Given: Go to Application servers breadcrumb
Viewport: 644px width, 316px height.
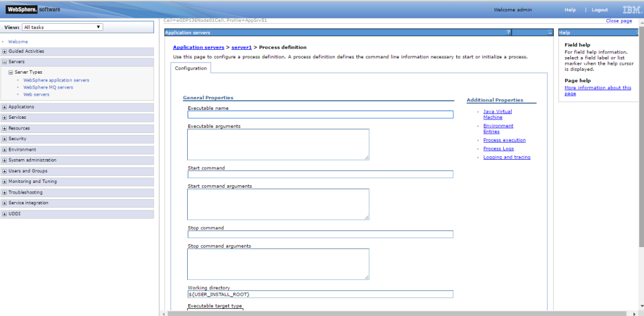Looking at the screenshot, I should point(199,48).
